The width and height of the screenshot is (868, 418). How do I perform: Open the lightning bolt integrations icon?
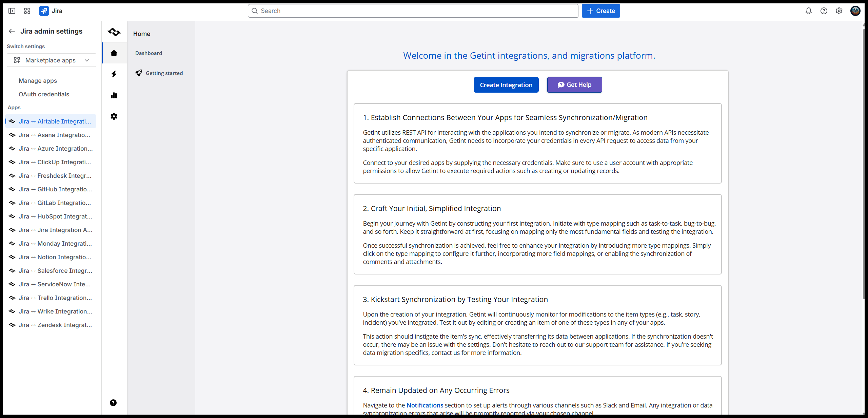point(114,74)
